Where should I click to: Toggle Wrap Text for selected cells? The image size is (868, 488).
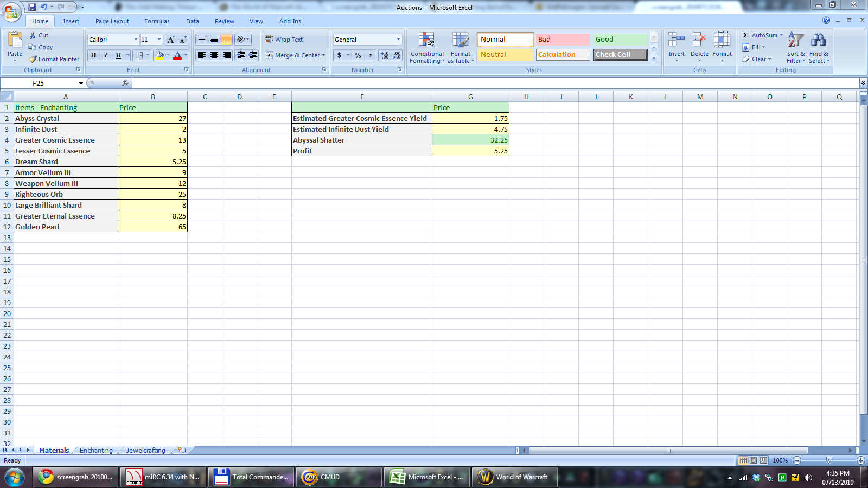[x=284, y=40]
